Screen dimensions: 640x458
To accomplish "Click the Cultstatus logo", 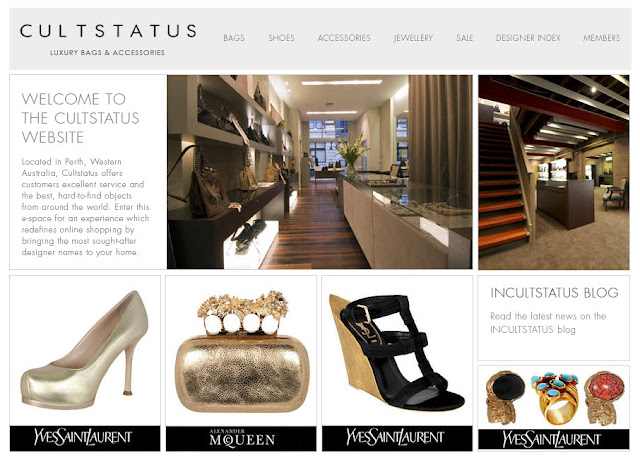I will [x=108, y=39].
